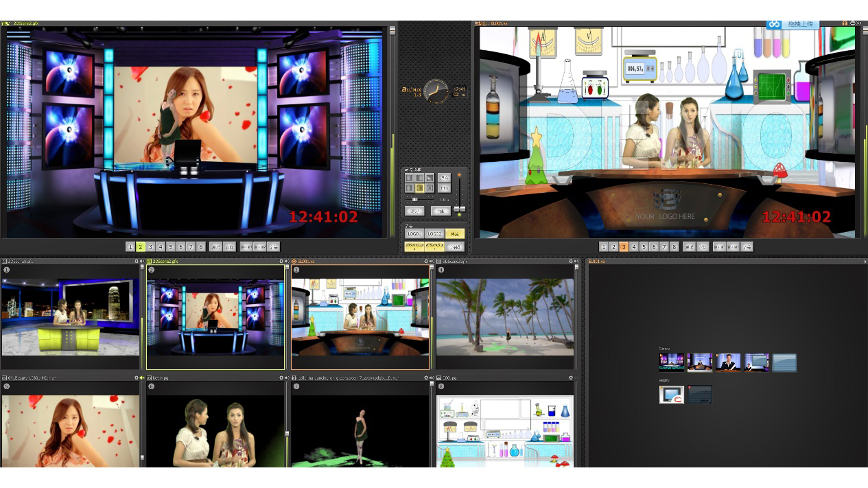Viewport: 868px width, 488px height.
Task: Pick the fourth camera preset with side screen
Action: pyautogui.click(x=756, y=362)
